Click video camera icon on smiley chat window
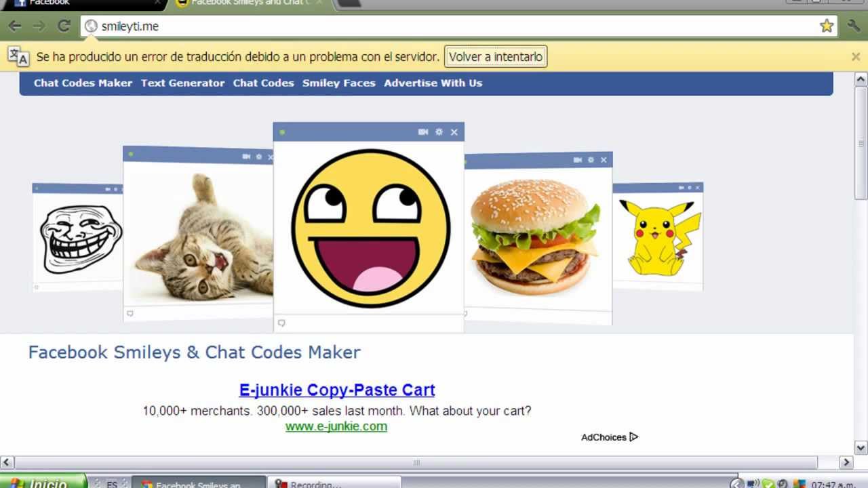868x488 pixels. [423, 132]
